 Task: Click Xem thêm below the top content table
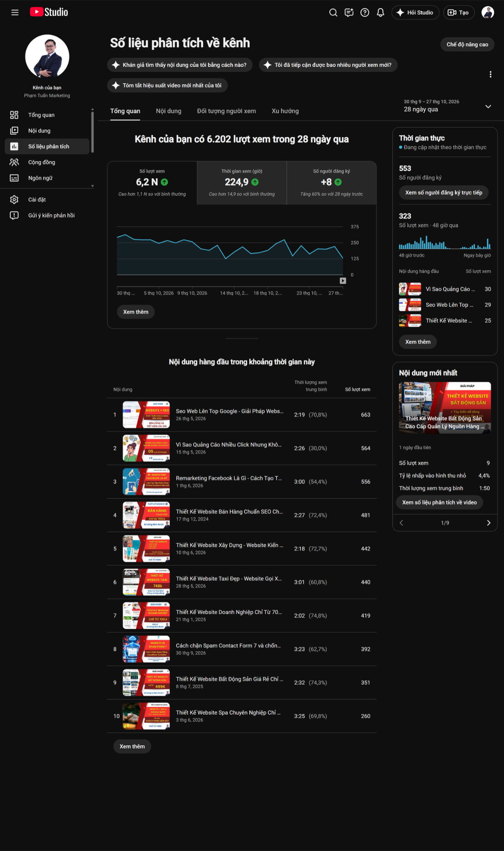point(132,746)
